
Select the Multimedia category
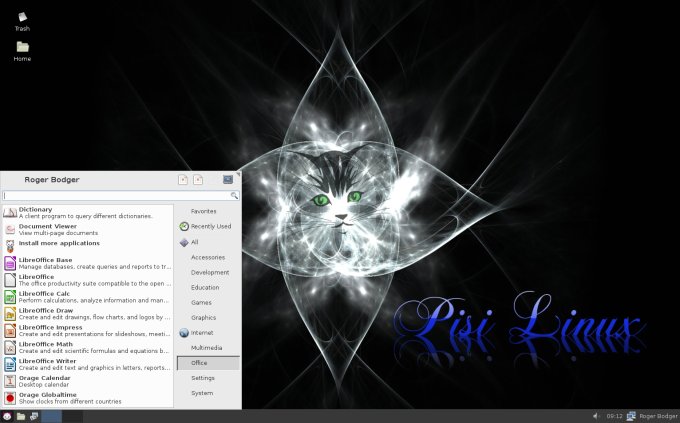pyautogui.click(x=208, y=348)
